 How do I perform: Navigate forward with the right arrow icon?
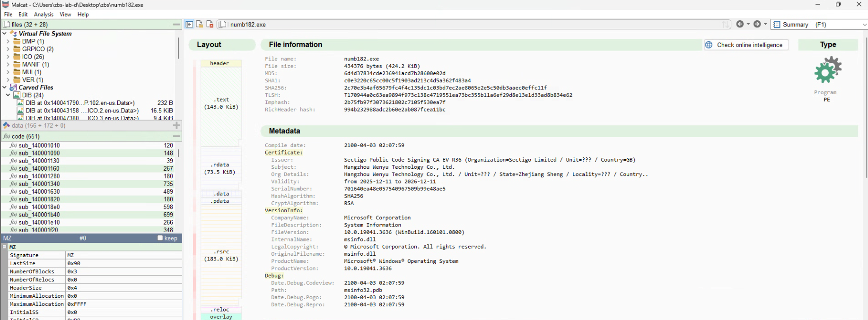757,24
